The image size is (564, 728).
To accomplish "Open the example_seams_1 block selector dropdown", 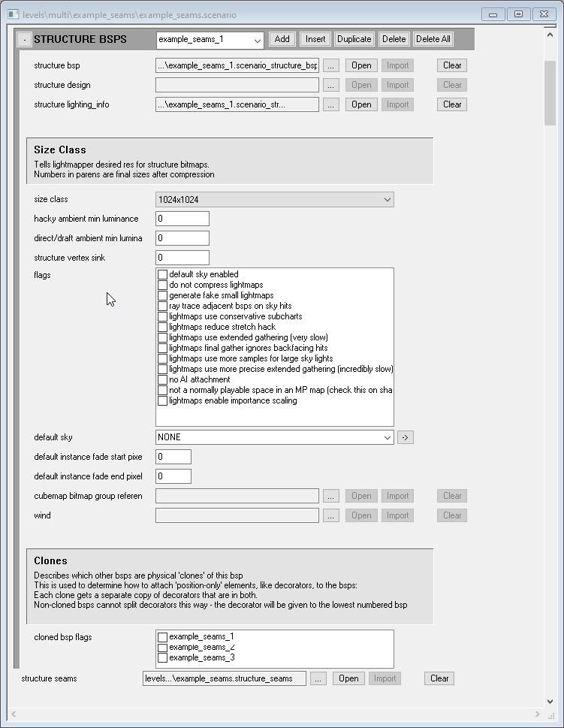I will pos(257,41).
